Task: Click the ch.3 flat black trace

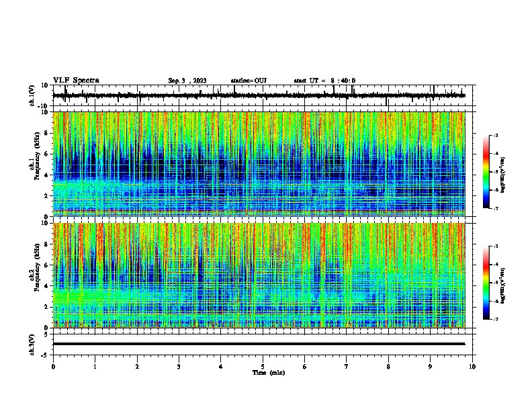Action: coord(259,344)
